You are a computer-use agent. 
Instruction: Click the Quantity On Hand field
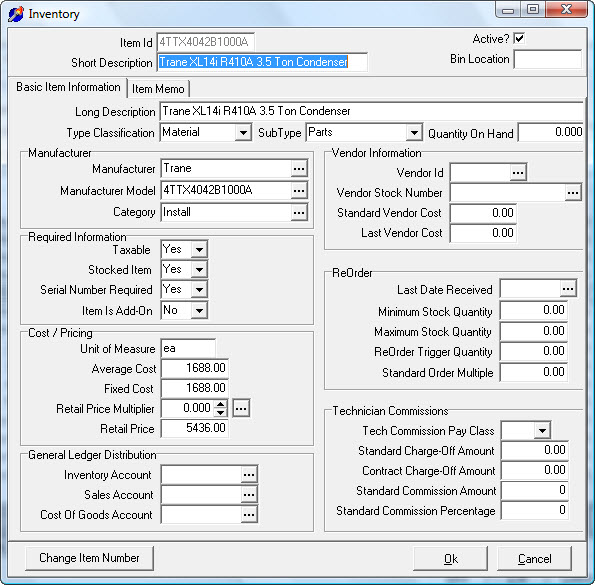551,132
